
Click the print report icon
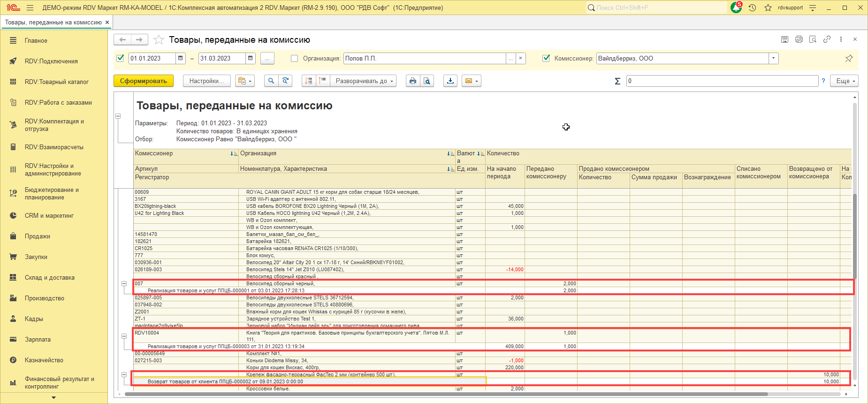413,81
